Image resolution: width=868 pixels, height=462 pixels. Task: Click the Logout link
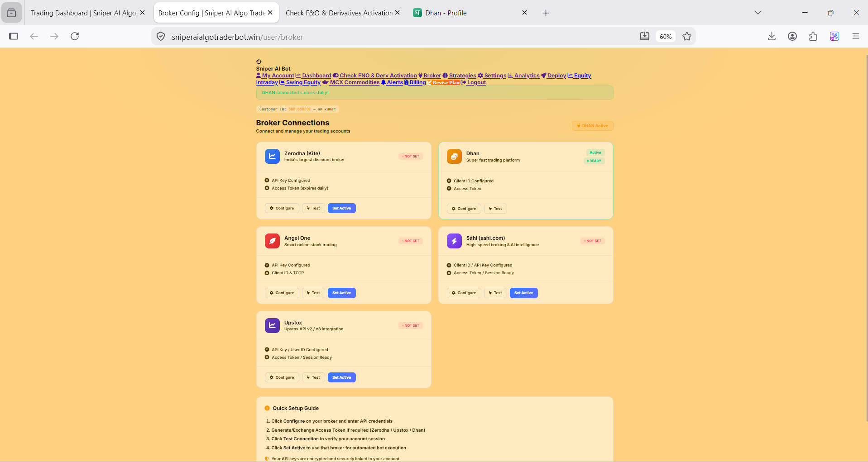tap(474, 82)
